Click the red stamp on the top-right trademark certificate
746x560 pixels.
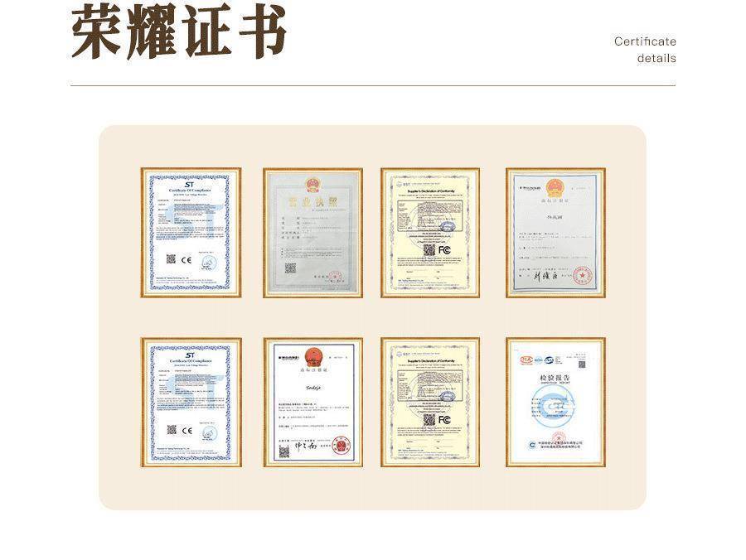[582, 274]
